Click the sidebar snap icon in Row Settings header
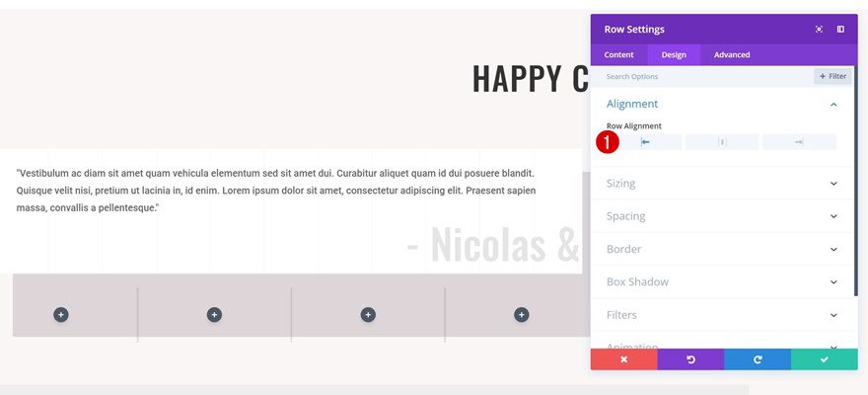The height and width of the screenshot is (395, 868). 840,30
